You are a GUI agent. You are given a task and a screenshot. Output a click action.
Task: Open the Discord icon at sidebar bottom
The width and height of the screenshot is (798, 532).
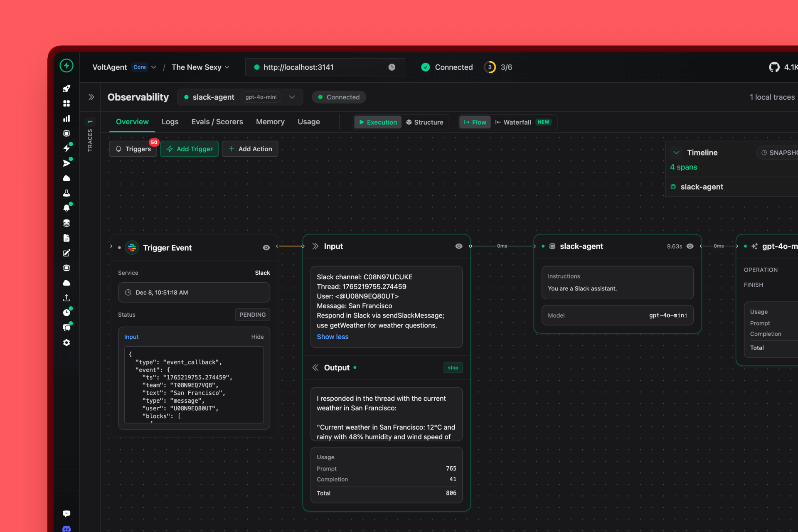pos(66,529)
